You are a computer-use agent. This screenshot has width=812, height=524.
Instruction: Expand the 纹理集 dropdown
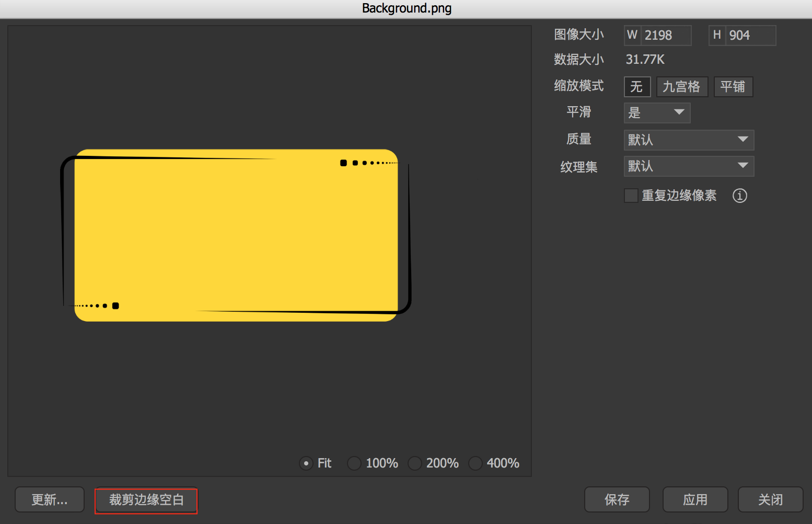688,166
